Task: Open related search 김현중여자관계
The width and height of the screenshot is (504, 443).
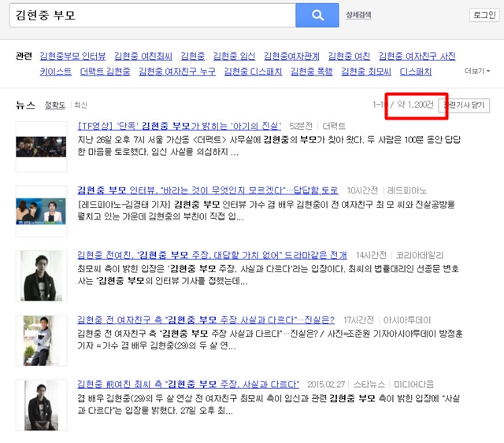Action: click(x=291, y=56)
